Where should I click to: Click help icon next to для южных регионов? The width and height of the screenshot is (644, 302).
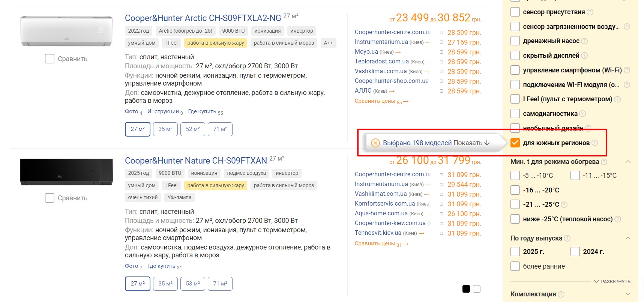pyautogui.click(x=594, y=143)
